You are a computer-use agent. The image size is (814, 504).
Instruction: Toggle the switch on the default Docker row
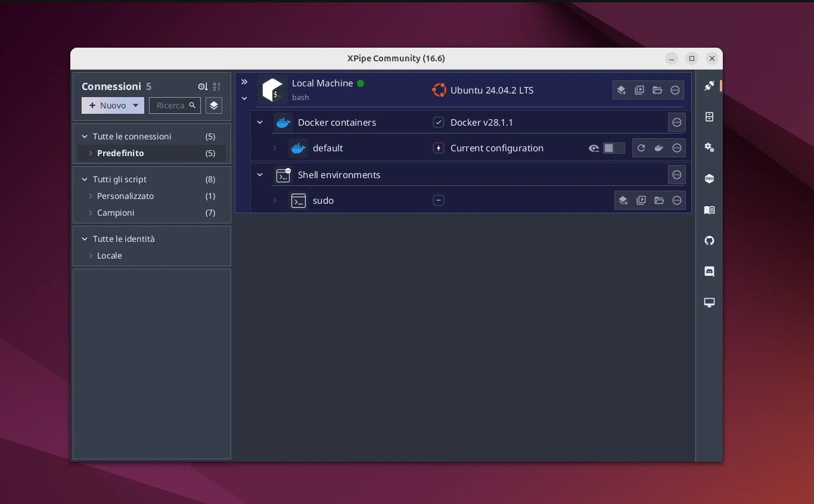pyautogui.click(x=613, y=148)
